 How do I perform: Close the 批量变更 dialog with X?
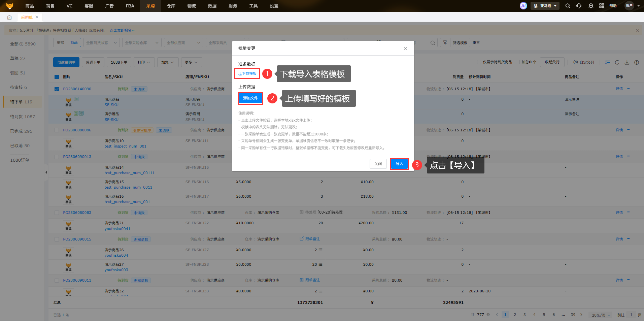(405, 49)
